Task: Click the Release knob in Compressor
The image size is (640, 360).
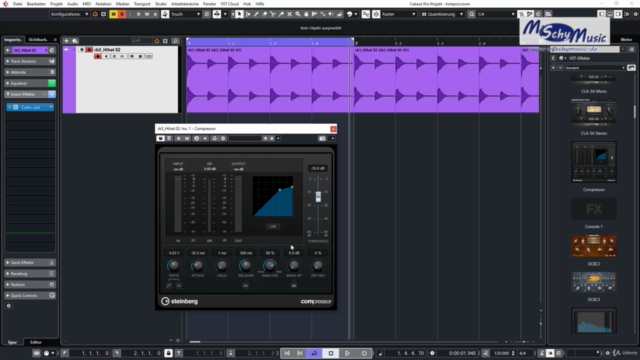Action: pos(246,266)
